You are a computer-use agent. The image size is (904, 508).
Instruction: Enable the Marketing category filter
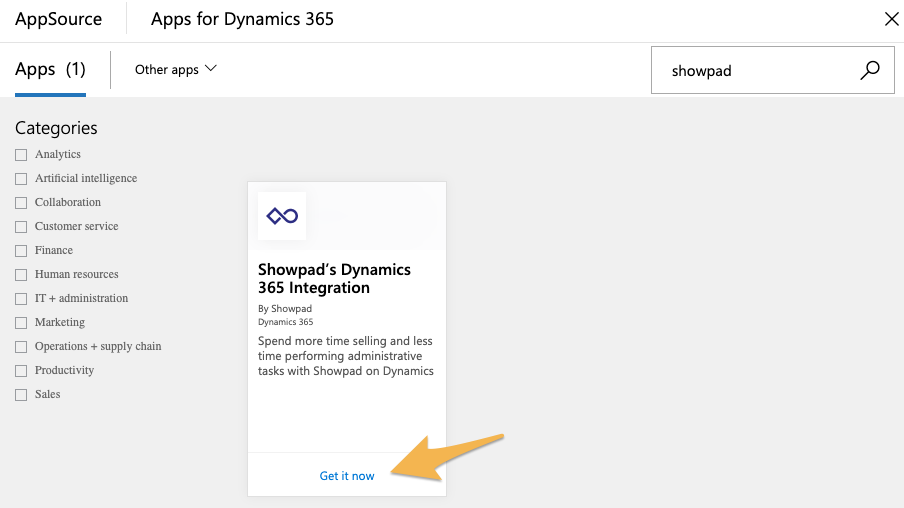(21, 323)
